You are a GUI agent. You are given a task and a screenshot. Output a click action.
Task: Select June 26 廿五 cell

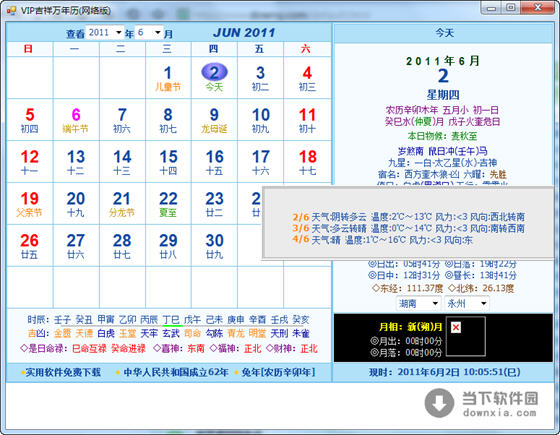[x=30, y=245]
